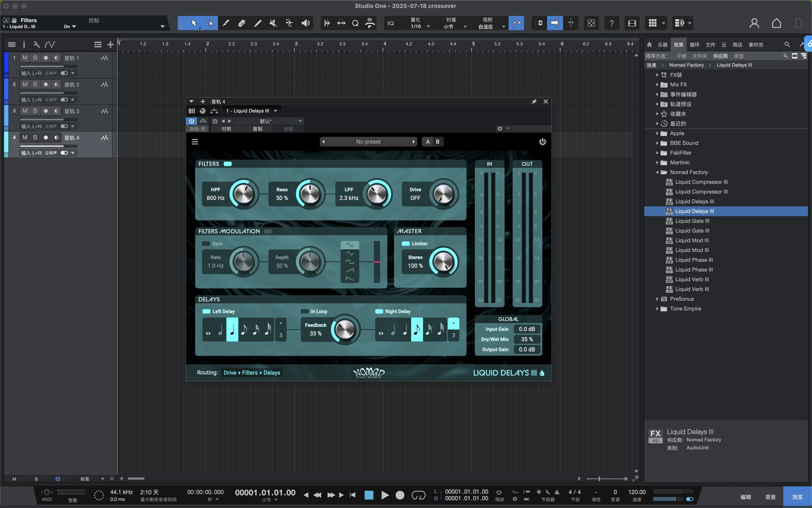Switch browser to 乐器 tab
The image size is (812, 508).
point(662,44)
